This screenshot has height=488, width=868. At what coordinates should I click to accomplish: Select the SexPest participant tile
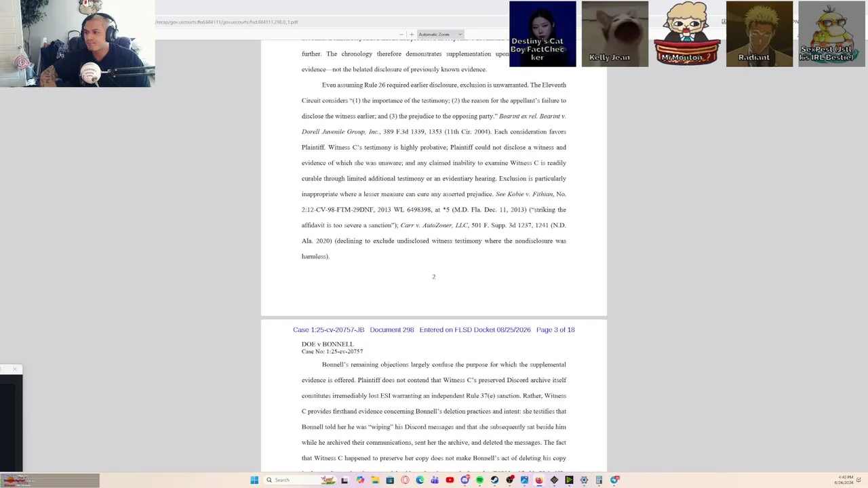point(832,34)
